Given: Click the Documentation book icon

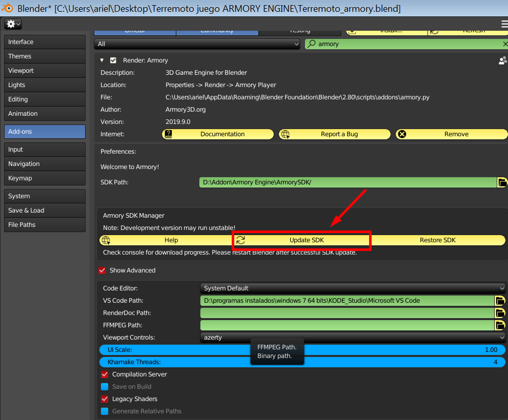Looking at the screenshot, I should 169,134.
